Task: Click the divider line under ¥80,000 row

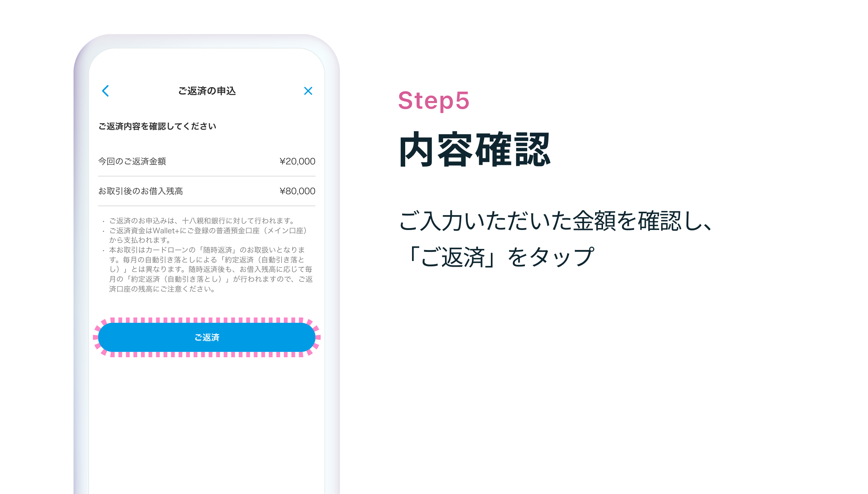Action: [207, 206]
